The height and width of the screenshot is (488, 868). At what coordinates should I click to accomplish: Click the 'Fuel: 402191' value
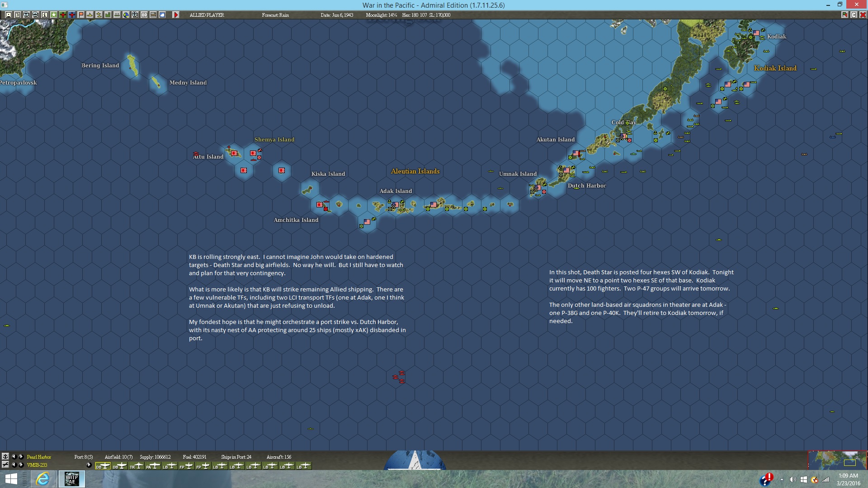click(x=194, y=457)
